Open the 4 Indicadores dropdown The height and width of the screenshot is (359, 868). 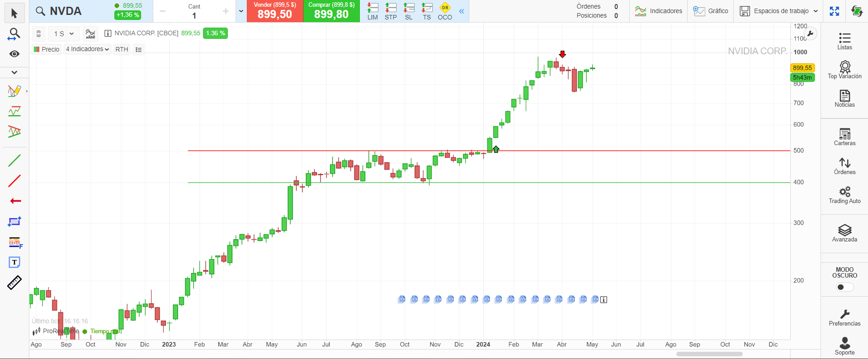[x=87, y=49]
